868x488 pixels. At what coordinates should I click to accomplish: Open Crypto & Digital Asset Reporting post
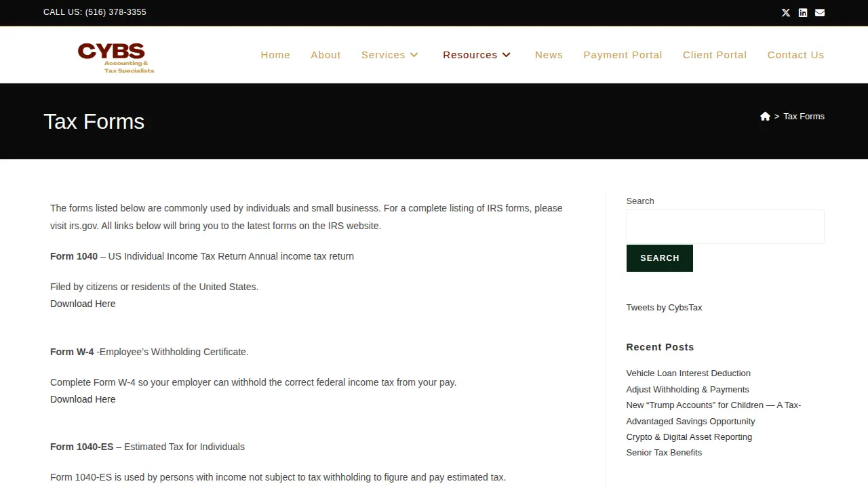(x=689, y=437)
